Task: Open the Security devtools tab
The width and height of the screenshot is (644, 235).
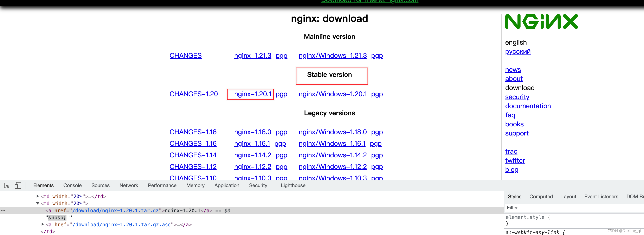Action: [258, 185]
